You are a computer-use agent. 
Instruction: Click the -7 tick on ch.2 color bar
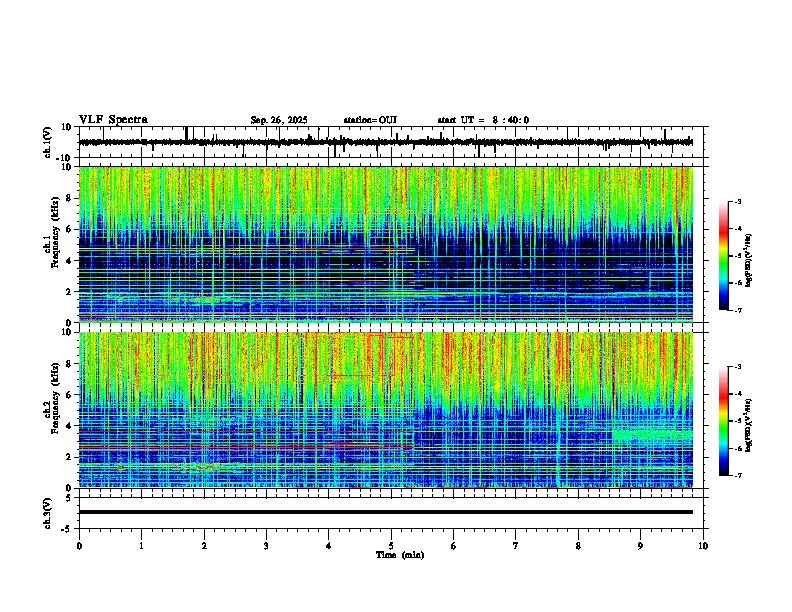(x=737, y=475)
